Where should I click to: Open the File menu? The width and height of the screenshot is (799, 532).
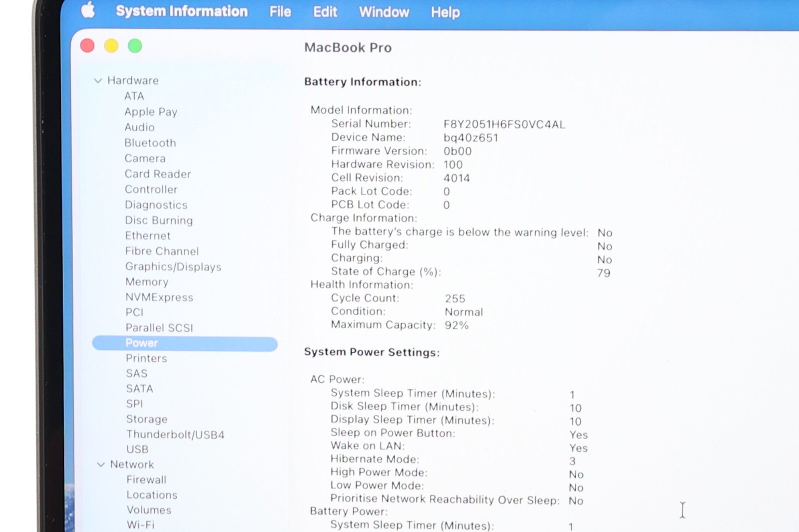point(280,11)
